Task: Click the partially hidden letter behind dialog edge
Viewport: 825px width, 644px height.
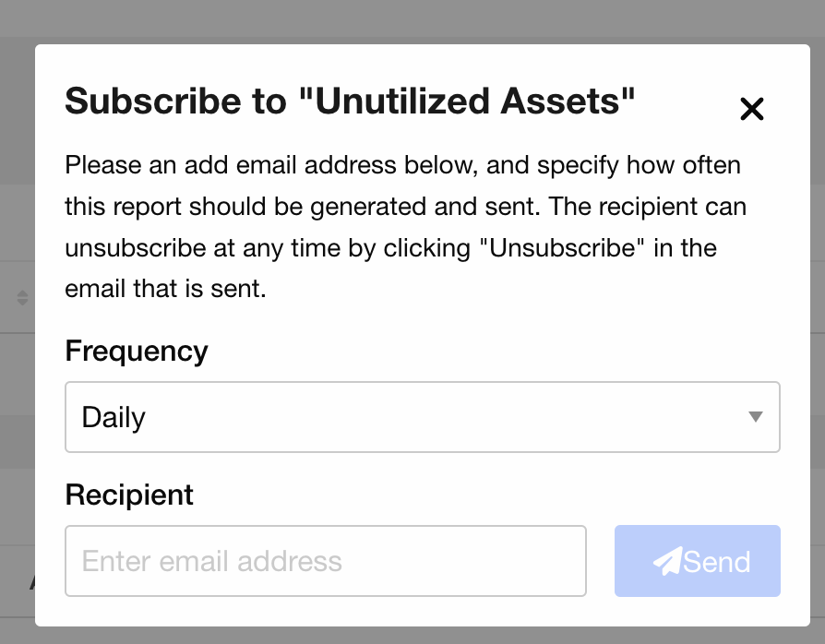Action: point(32,582)
